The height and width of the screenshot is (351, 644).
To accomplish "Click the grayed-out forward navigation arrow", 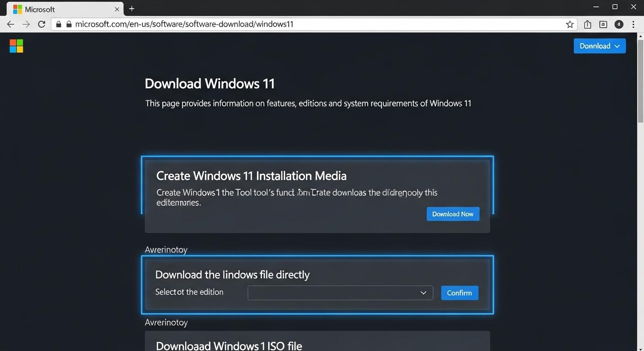I will coord(26,24).
